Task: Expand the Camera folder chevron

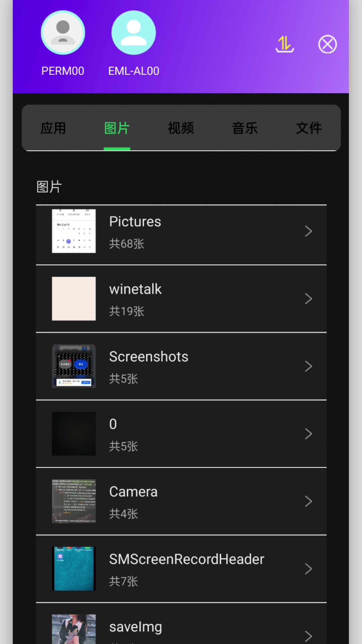Action: click(x=308, y=501)
